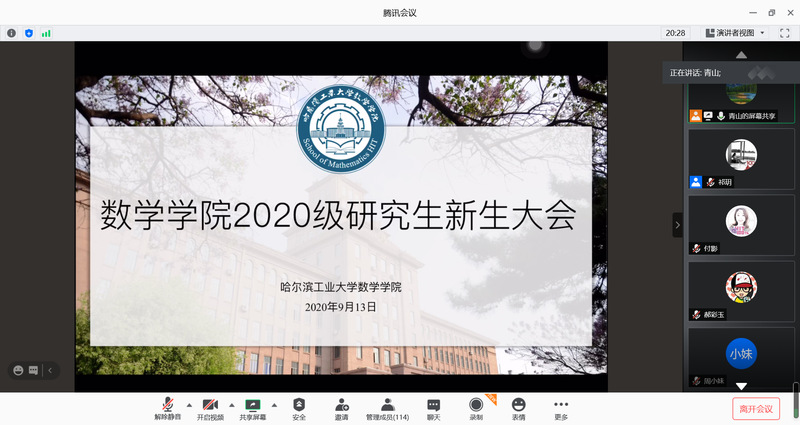This screenshot has width=800, height=425.
Task: Open the 表情 emoji reactions
Action: [518, 408]
